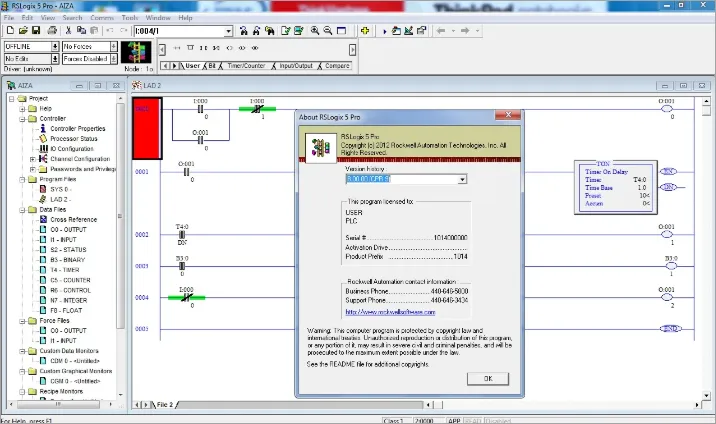The image size is (716, 424).
Task: Click the Verify project icon
Action: (x=299, y=31)
